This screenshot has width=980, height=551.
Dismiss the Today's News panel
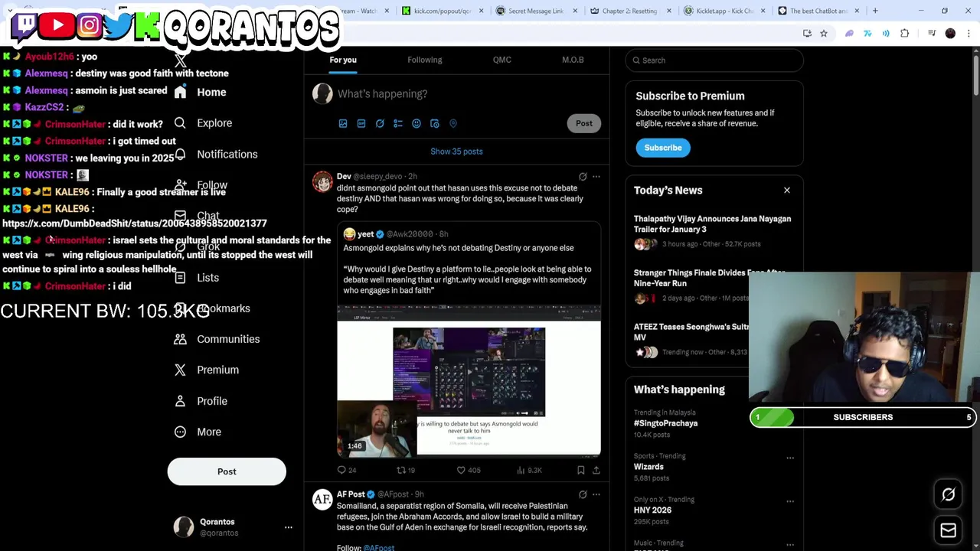point(786,190)
